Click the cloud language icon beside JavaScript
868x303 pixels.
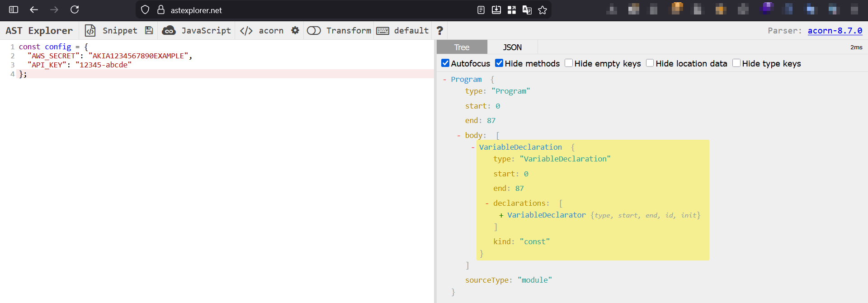(169, 30)
